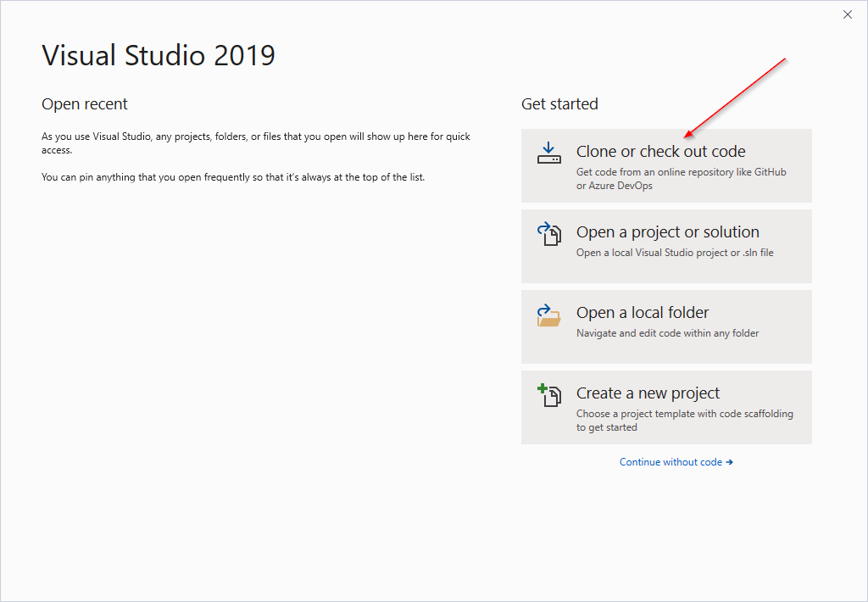
Task: Click the 'As you use Visual Studio' paragraph
Action: (255, 142)
